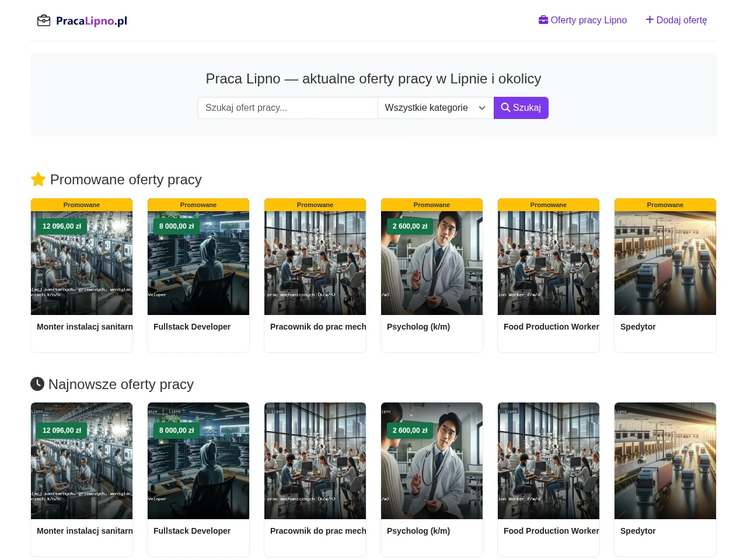
Task: Click the magnifier icon in the Szukaj button
Action: click(x=505, y=107)
